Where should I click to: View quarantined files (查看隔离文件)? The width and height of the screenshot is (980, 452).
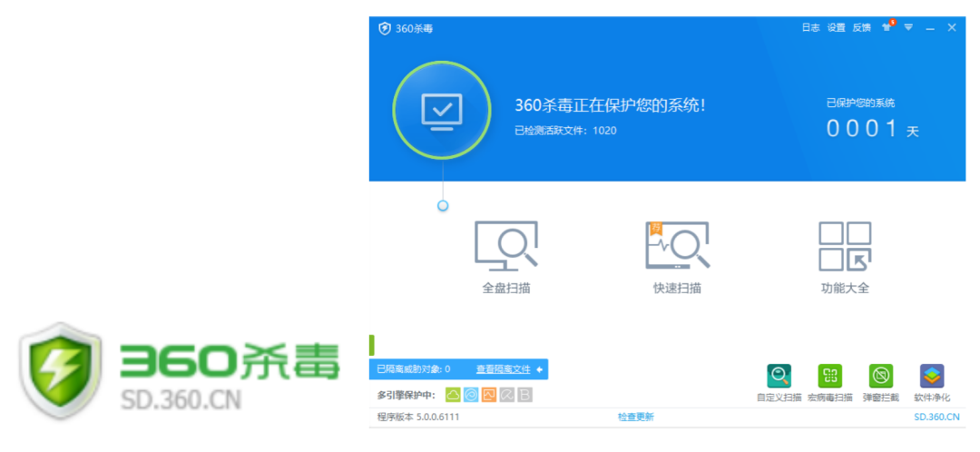click(504, 369)
